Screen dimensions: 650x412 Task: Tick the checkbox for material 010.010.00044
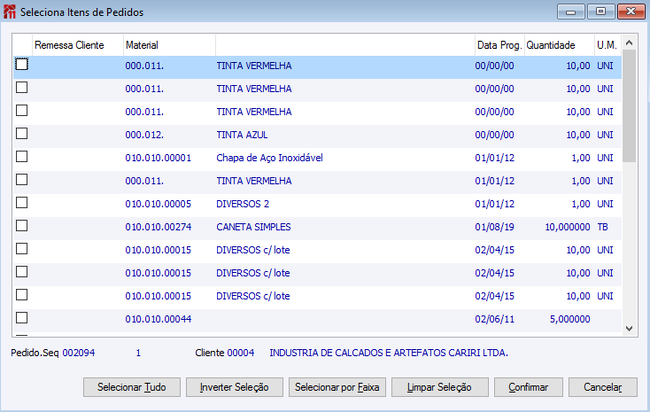click(x=22, y=318)
